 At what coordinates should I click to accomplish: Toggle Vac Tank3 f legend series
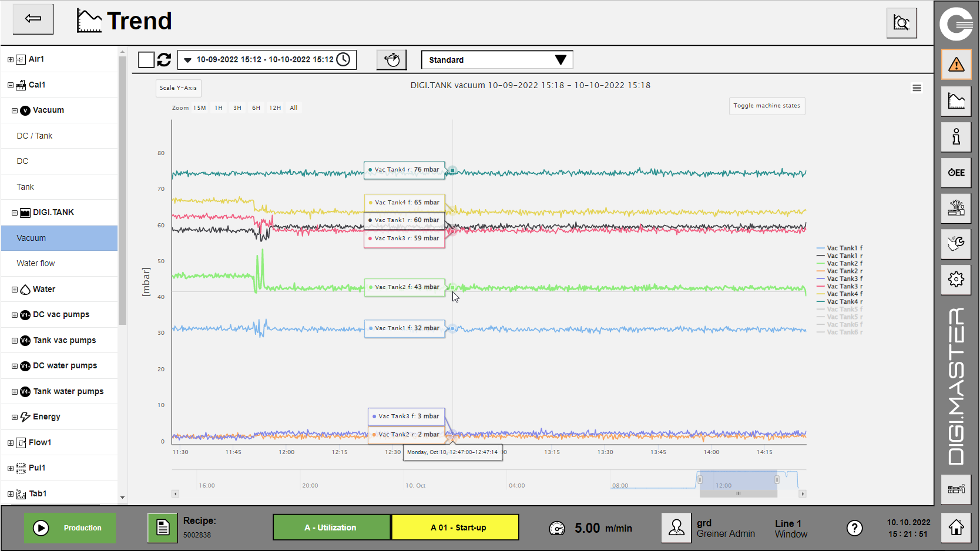coord(840,279)
